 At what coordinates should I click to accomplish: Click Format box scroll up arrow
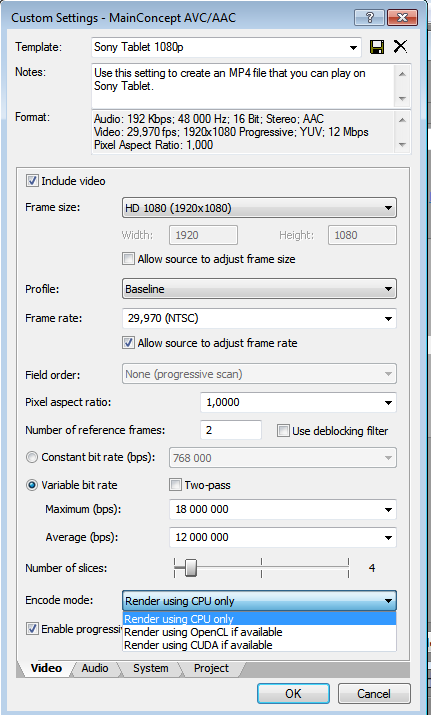(x=402, y=120)
